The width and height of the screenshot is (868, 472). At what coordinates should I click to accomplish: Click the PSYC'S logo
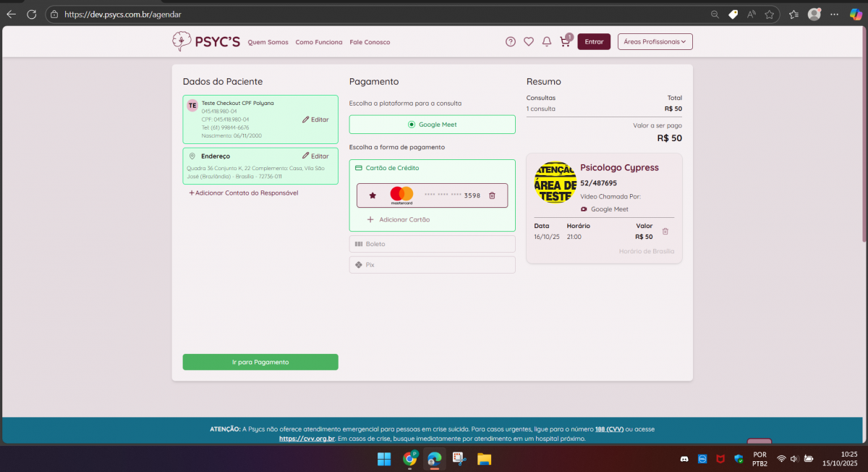[x=206, y=42]
